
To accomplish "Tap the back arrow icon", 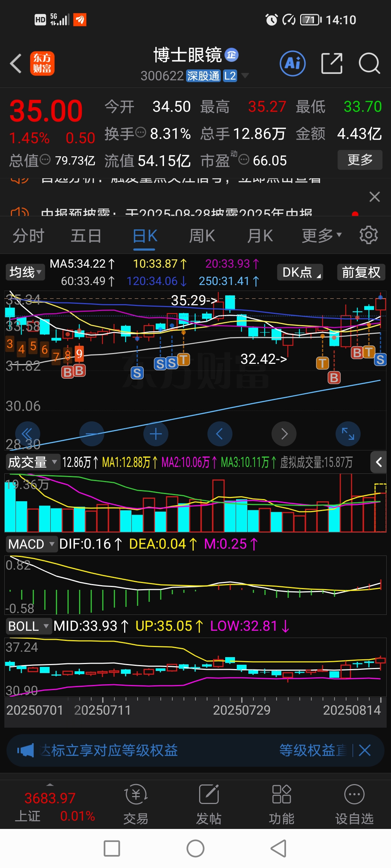I will tap(16, 64).
